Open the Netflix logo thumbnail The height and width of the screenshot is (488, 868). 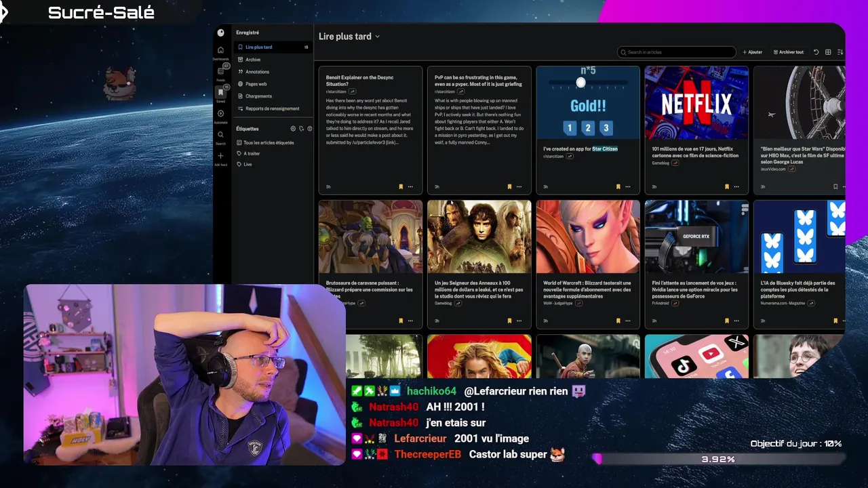(696, 103)
